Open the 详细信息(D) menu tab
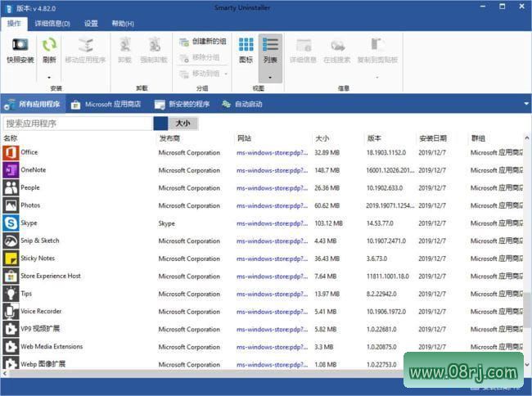This screenshot has width=532, height=396. pos(52,24)
